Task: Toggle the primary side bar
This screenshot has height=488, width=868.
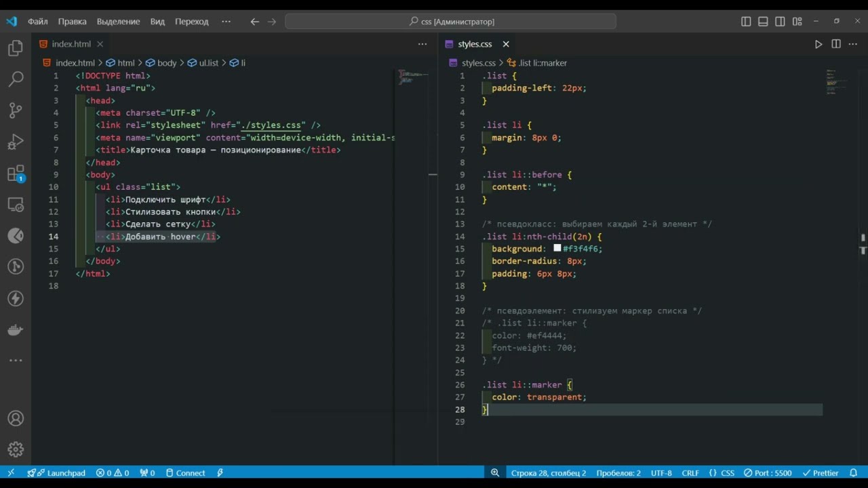Action: (746, 22)
